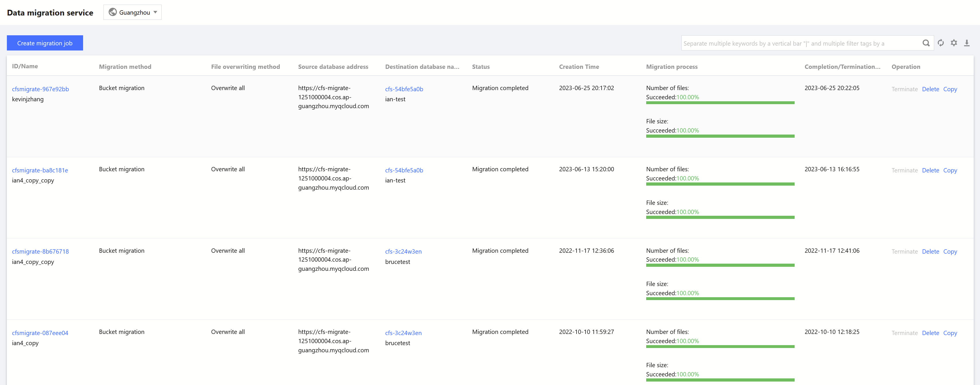Image resolution: width=980 pixels, height=385 pixels.
Task: Open job cfsmigrate-087eee04 details
Action: pos(40,333)
